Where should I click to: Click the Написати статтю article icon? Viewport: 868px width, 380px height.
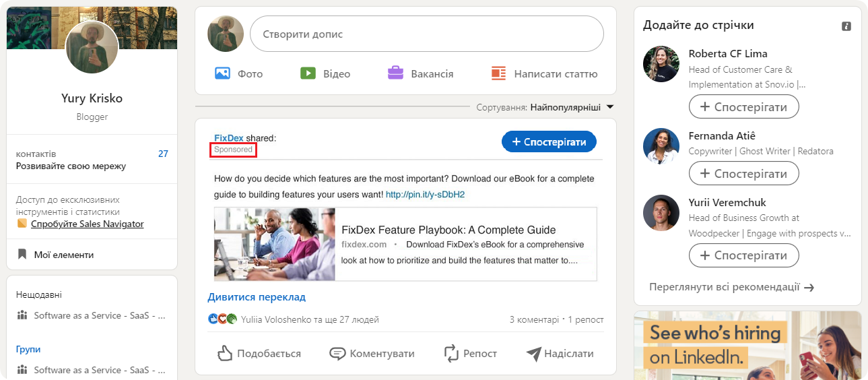498,73
